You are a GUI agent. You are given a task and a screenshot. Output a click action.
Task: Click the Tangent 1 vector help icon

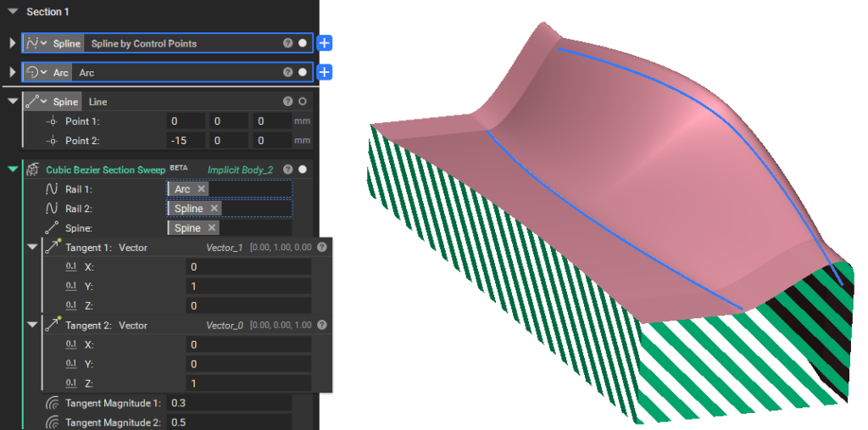point(322,248)
